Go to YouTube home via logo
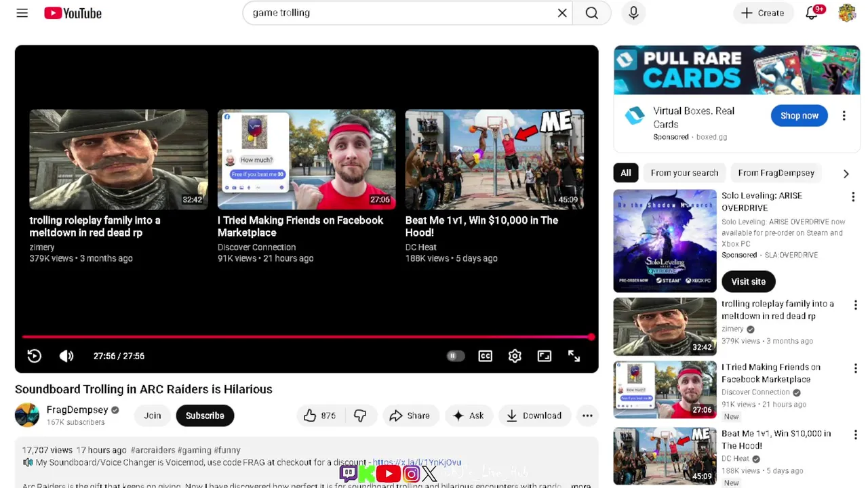The width and height of the screenshot is (868, 488). pos(73,13)
